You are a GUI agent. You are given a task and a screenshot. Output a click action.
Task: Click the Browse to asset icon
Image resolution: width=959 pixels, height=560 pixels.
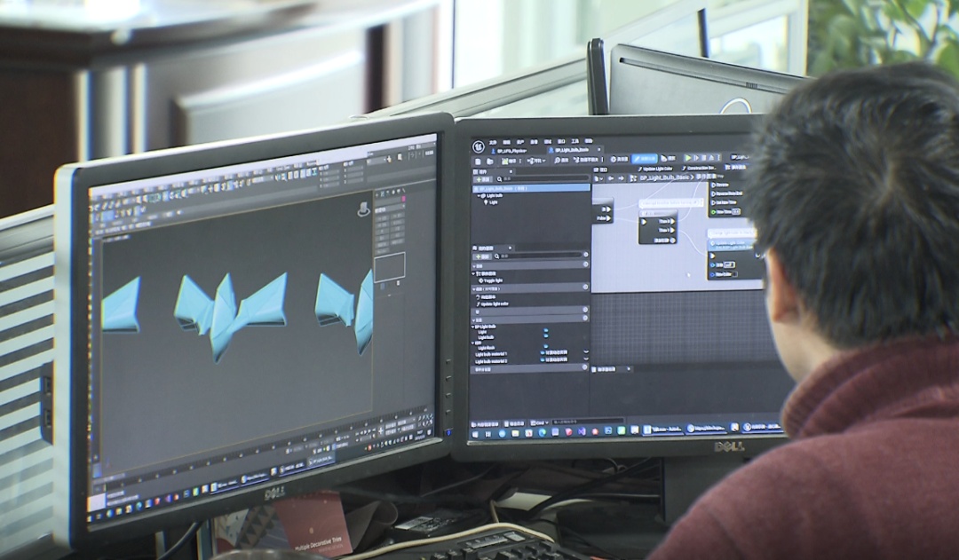490,162
